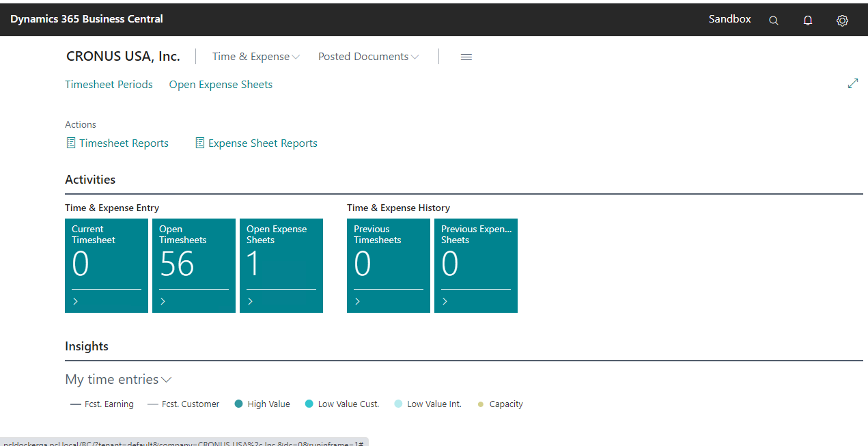Go to Open Expense Sheets
This screenshot has height=446, width=868.
(x=221, y=85)
